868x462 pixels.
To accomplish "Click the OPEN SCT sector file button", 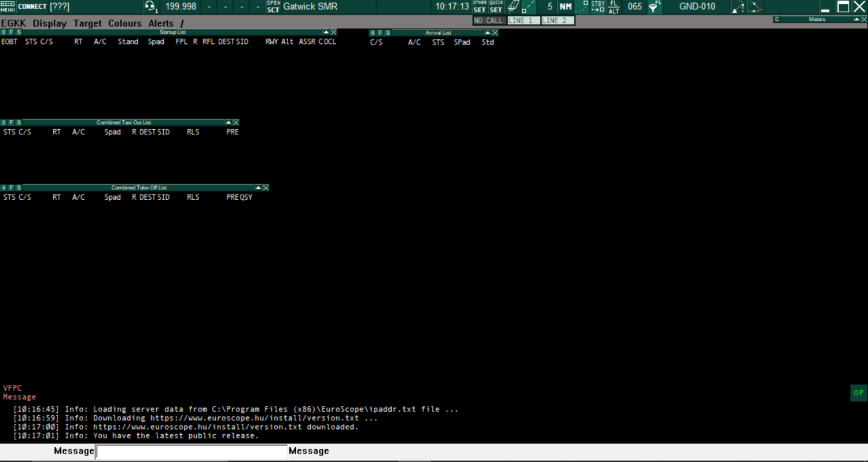I will (x=273, y=6).
